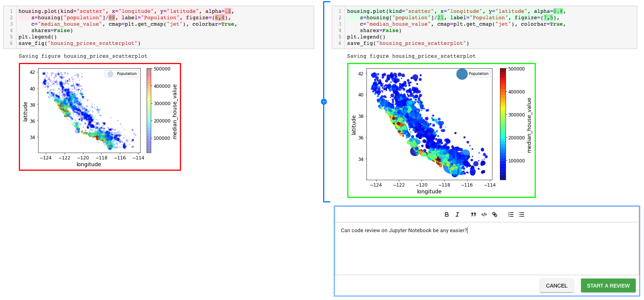Screen dimensions: 644x300
Task: Click the new version code cell
Action: coord(485,27)
